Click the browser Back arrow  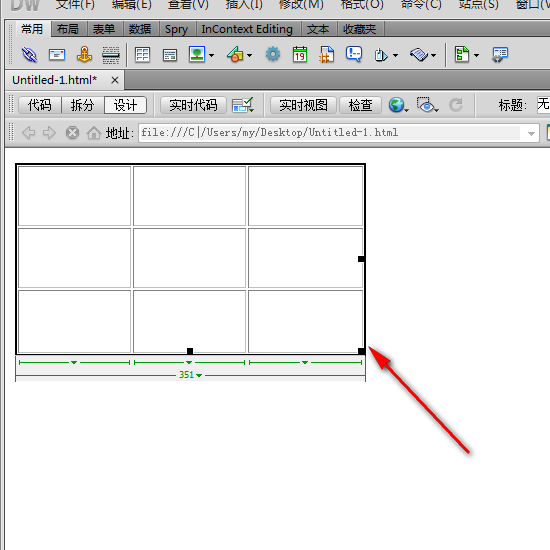[28, 133]
